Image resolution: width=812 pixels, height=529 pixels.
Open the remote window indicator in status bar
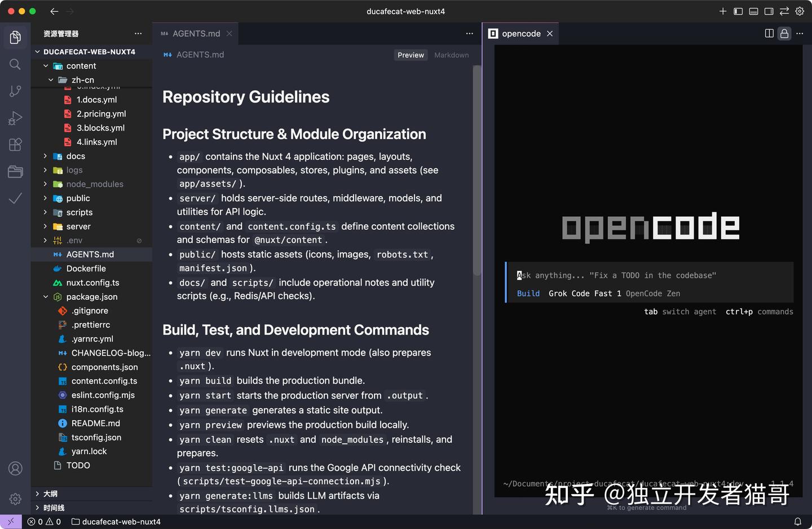tap(11, 522)
